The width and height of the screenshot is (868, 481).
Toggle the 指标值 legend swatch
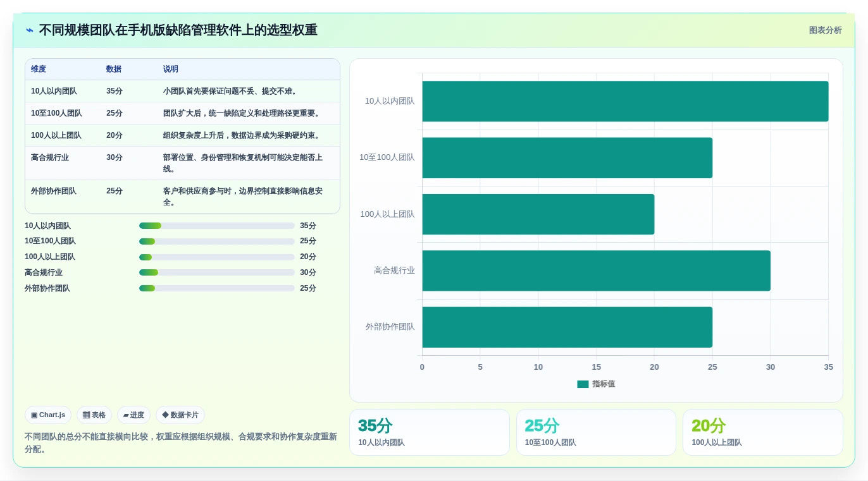(x=583, y=384)
